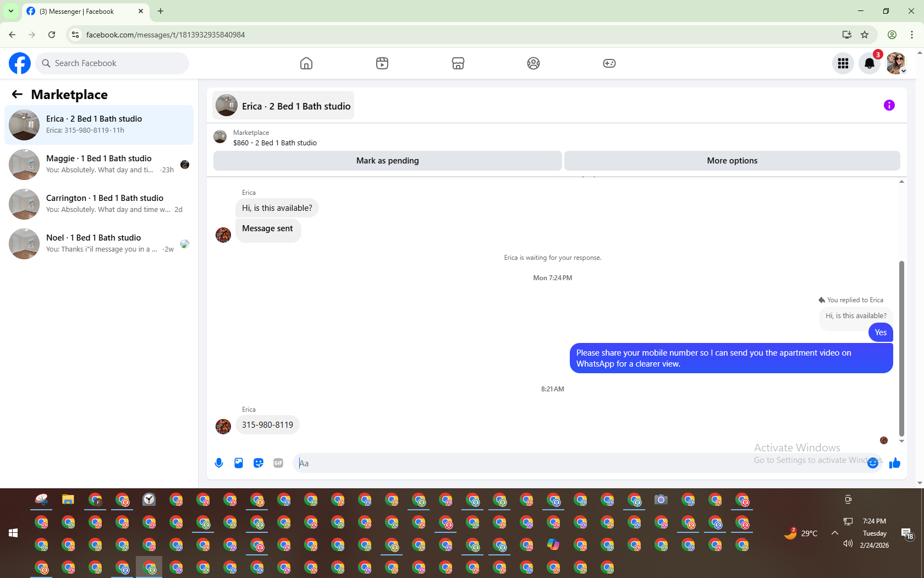The image size is (924, 578).
Task: Click More options button
Action: tap(732, 161)
